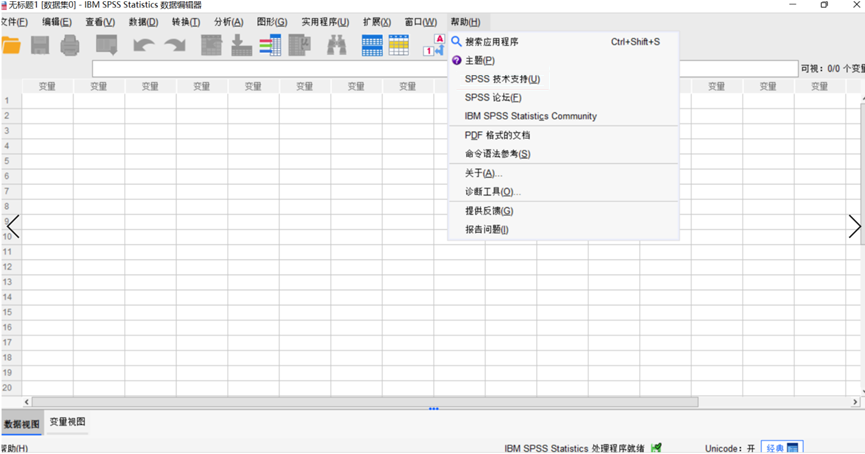Open the 转换(T) menu
Screen dimensions: 865x454
(185, 22)
